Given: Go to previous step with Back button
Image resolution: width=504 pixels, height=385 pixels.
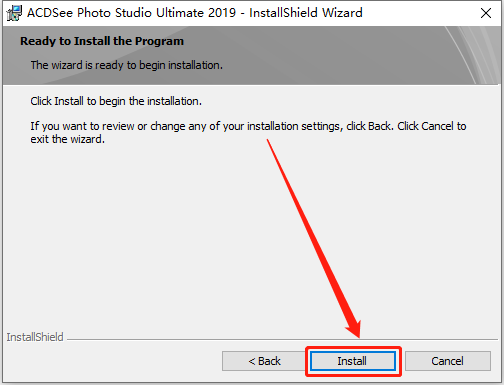Looking at the screenshot, I should (x=264, y=361).
